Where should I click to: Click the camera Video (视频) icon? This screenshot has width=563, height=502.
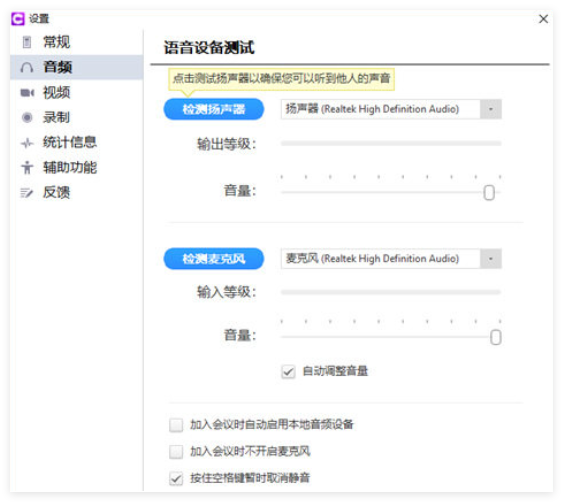[27, 93]
